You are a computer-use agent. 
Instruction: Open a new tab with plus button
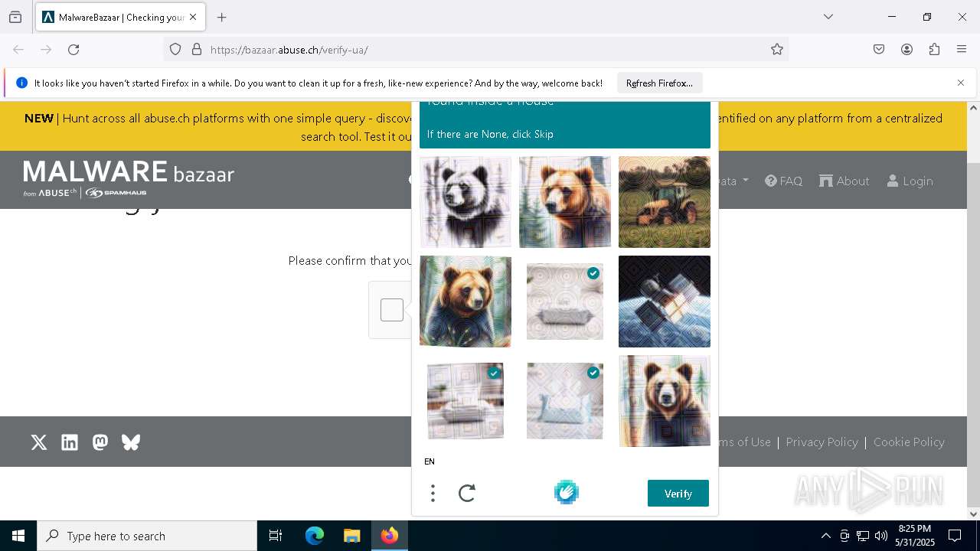pyautogui.click(x=222, y=17)
